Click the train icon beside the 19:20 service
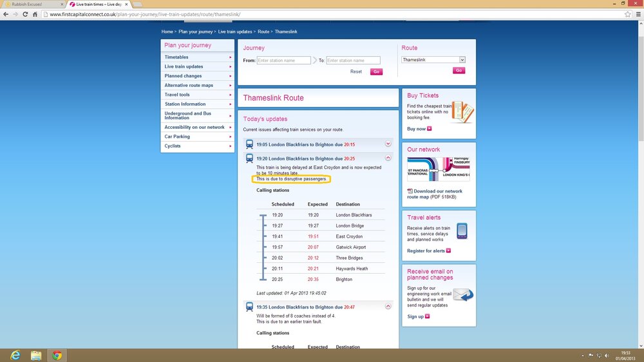 [x=249, y=158]
